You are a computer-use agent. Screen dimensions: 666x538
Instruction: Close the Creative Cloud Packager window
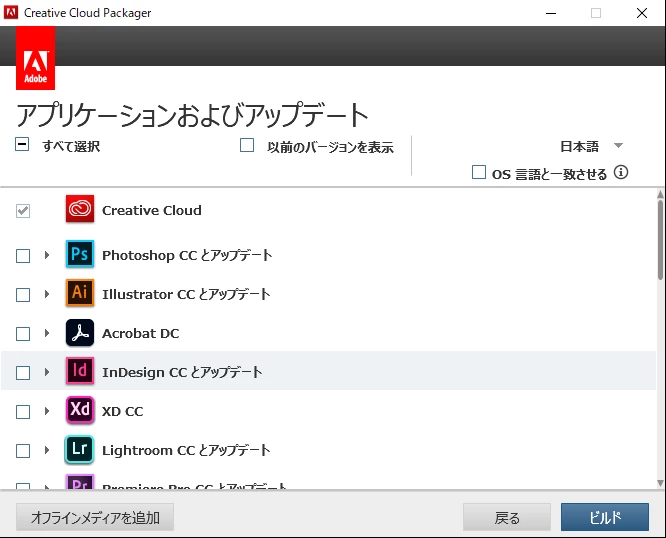[x=642, y=13]
